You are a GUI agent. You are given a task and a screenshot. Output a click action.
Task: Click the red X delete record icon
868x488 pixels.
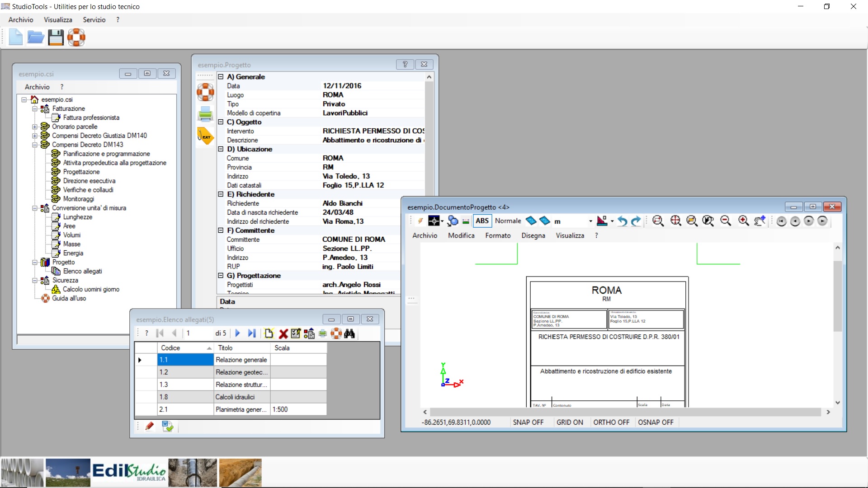click(x=283, y=334)
